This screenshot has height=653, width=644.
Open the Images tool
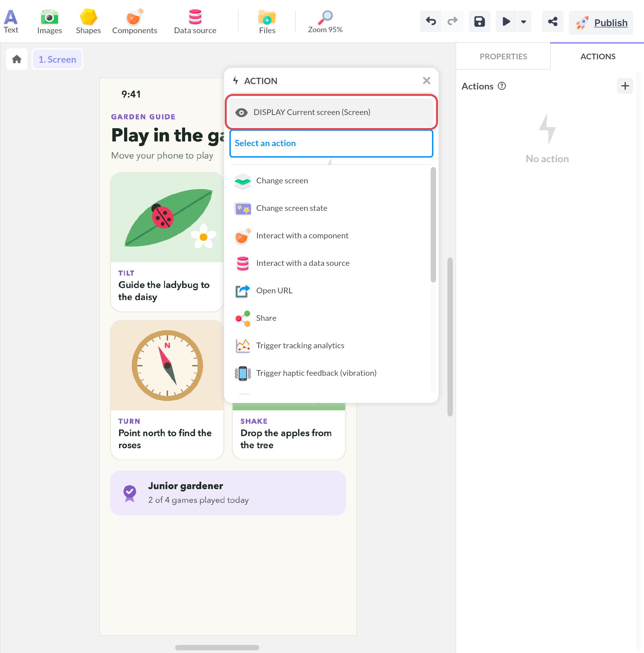(49, 22)
